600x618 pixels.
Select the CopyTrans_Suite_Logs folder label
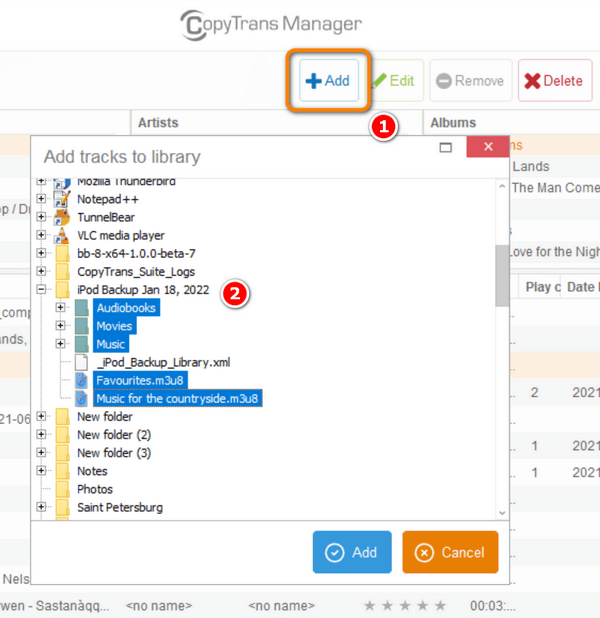coord(136,272)
